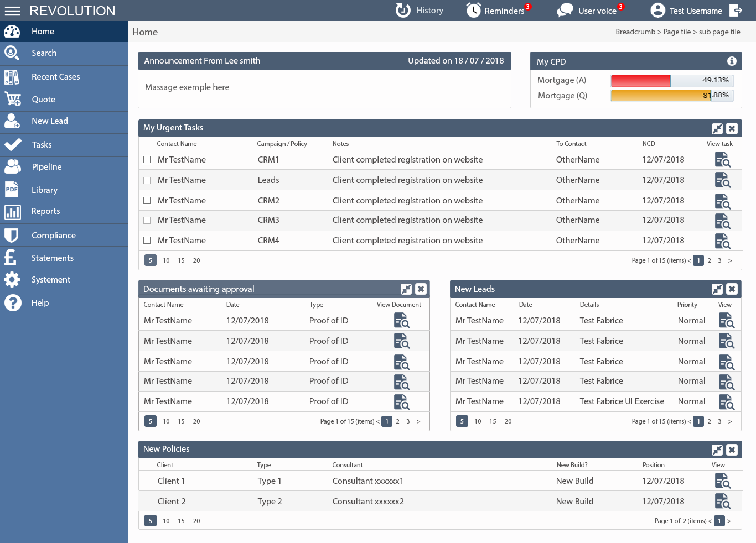The width and height of the screenshot is (756, 543).
Task: Go to page 2 of Urgent Tasks
Action: (709, 260)
